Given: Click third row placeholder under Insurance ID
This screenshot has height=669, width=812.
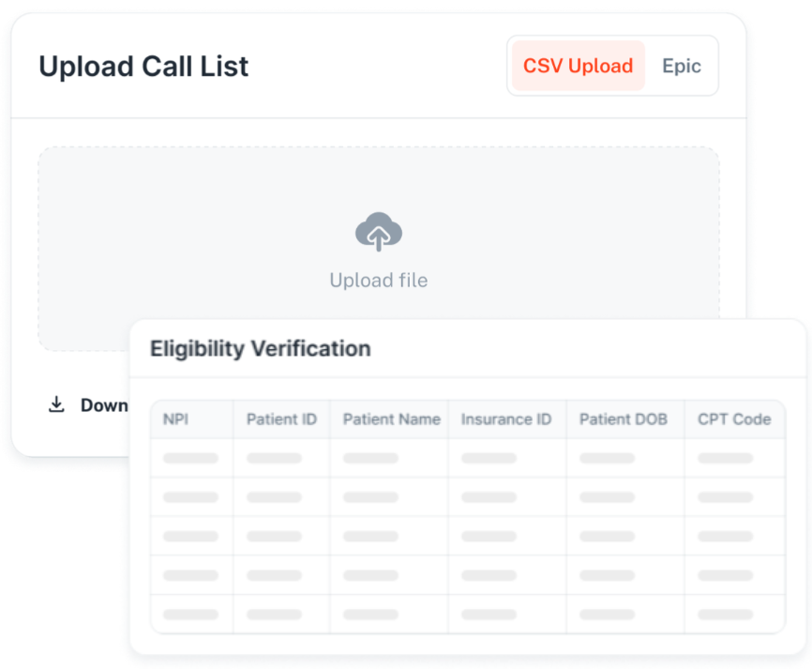Looking at the screenshot, I should pos(489,537).
